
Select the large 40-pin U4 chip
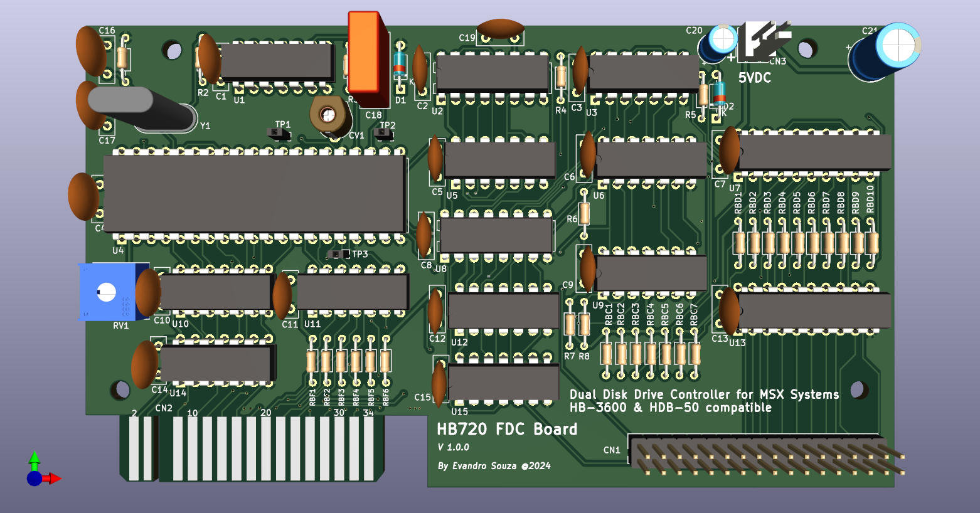(x=255, y=194)
